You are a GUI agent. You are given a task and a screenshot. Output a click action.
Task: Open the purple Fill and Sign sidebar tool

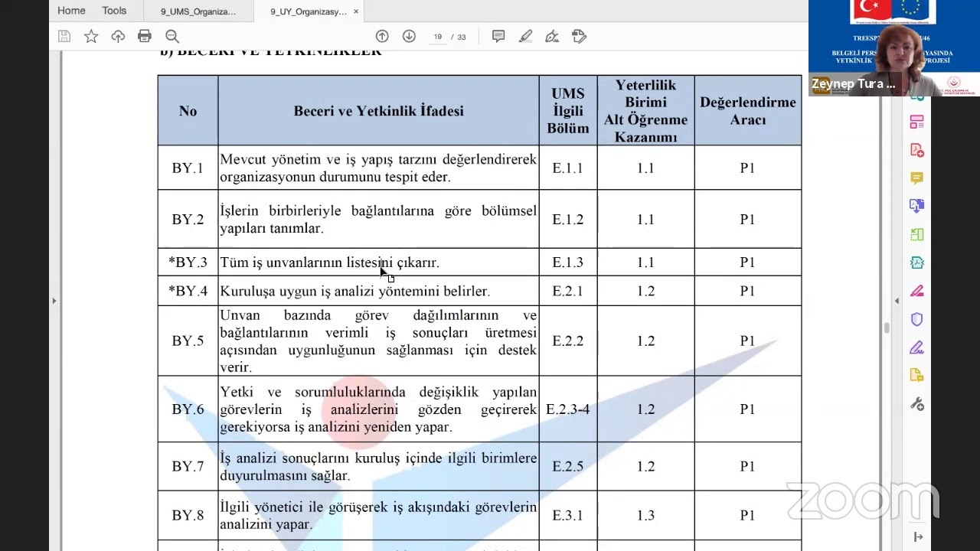point(916,347)
